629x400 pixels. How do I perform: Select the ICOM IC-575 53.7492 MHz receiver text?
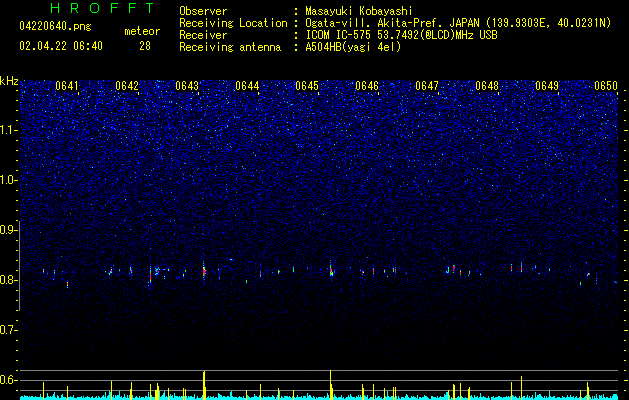click(401, 35)
